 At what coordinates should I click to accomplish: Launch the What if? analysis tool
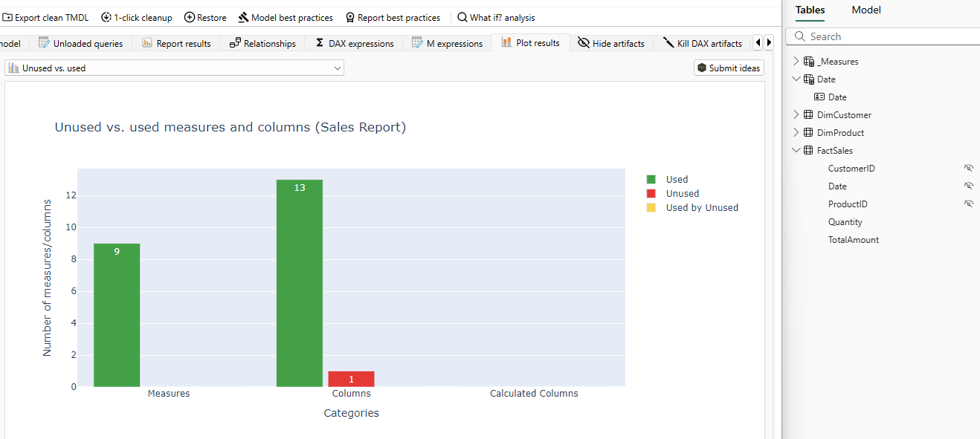click(x=495, y=16)
